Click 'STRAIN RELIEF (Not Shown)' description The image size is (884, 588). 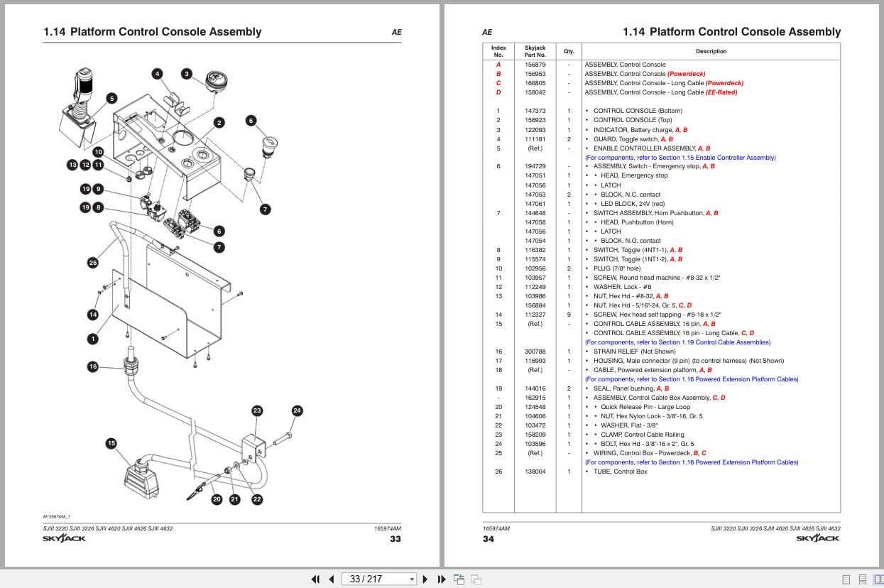634,352
